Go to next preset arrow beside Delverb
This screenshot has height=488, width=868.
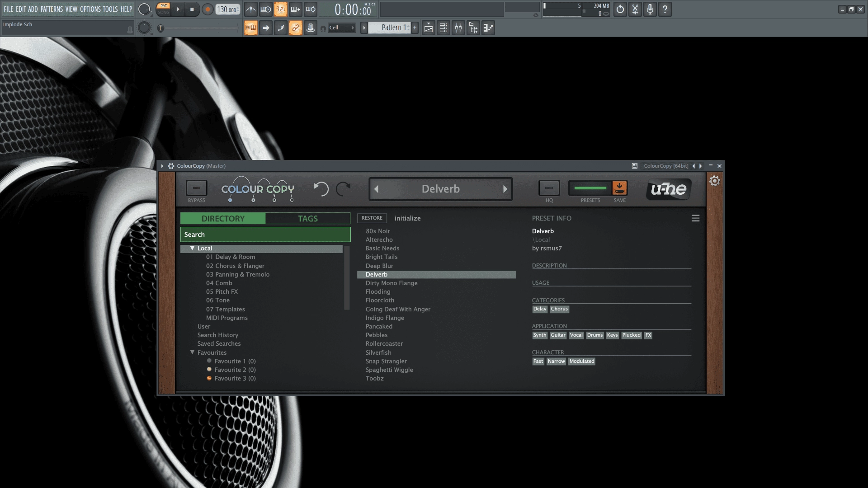[x=505, y=189]
